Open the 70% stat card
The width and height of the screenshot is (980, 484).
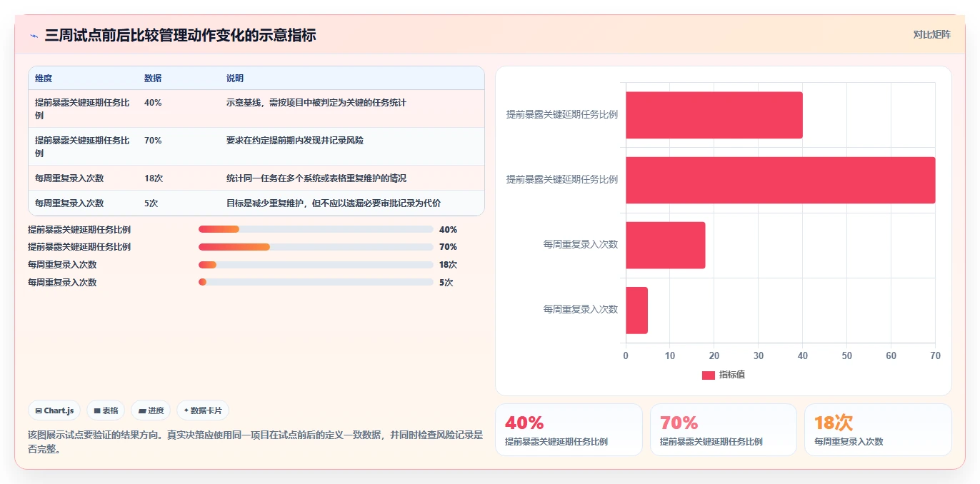coord(724,430)
